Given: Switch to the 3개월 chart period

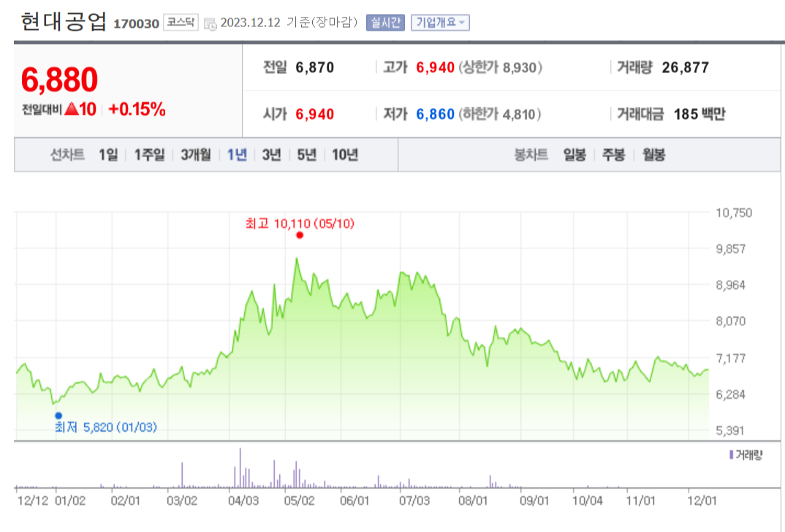Looking at the screenshot, I should (196, 155).
